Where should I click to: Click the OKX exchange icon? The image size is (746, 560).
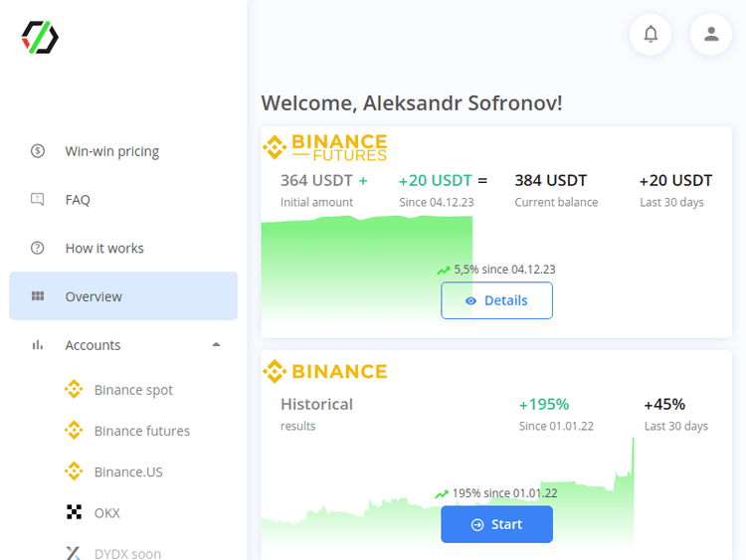(74, 512)
